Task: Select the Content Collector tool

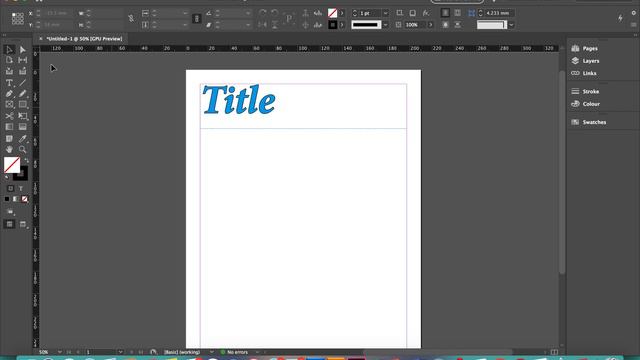Action: 9,71
